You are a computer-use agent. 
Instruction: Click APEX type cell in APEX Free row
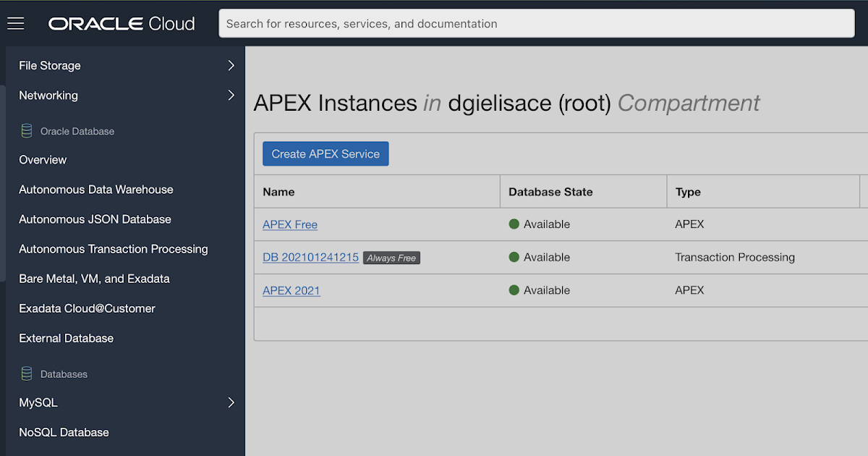[689, 224]
